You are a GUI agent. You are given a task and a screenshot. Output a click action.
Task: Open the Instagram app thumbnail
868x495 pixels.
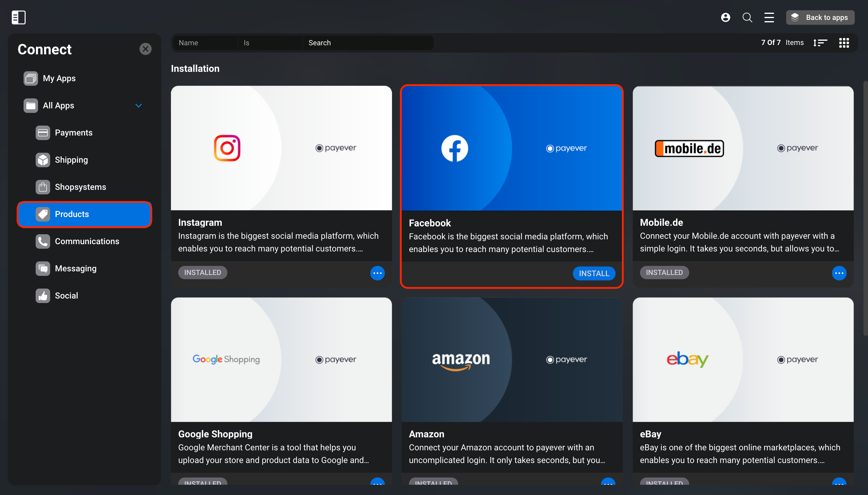coord(281,148)
